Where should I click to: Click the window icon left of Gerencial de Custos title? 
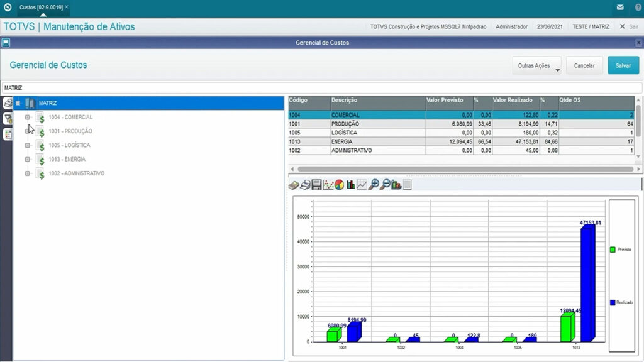[6, 42]
